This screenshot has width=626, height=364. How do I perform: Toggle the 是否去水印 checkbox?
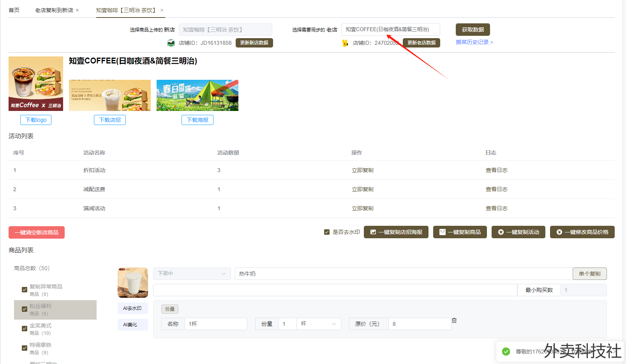327,232
